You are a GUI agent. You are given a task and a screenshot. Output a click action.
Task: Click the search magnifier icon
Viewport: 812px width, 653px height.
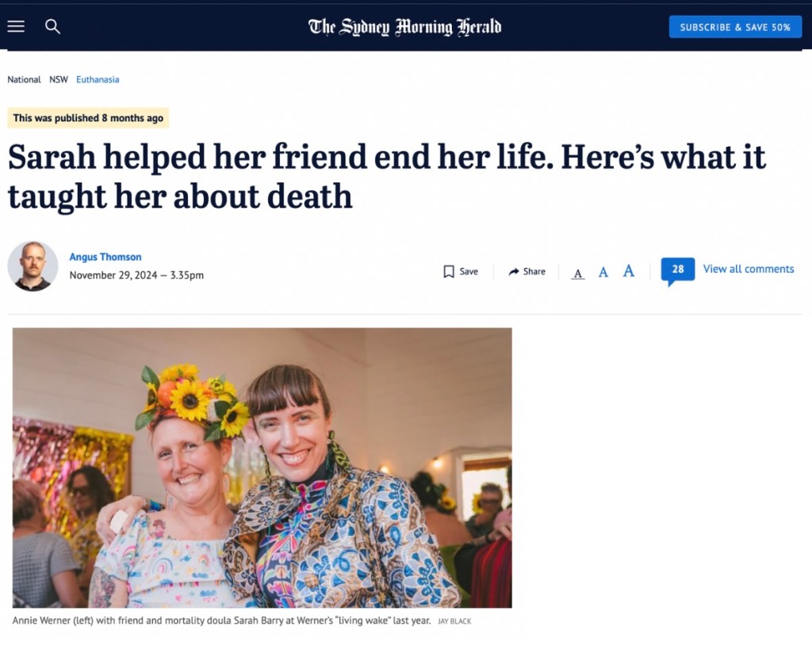click(52, 26)
